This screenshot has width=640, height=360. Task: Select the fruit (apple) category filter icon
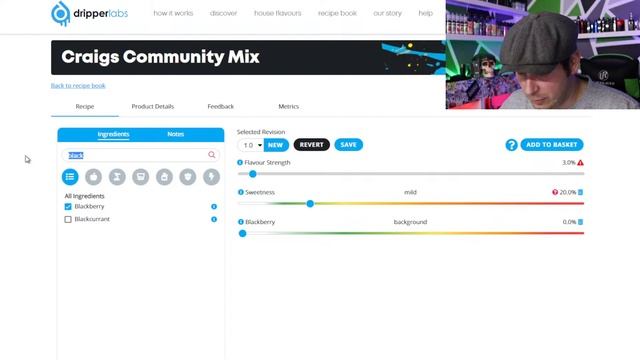[x=93, y=177]
